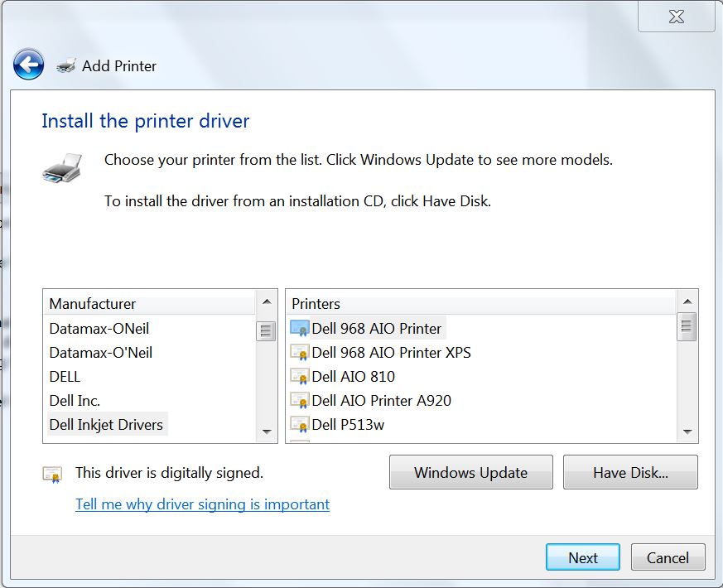Open Tell me why driver signing is important
Viewport: 723px width, 588px height.
pyautogui.click(x=202, y=504)
